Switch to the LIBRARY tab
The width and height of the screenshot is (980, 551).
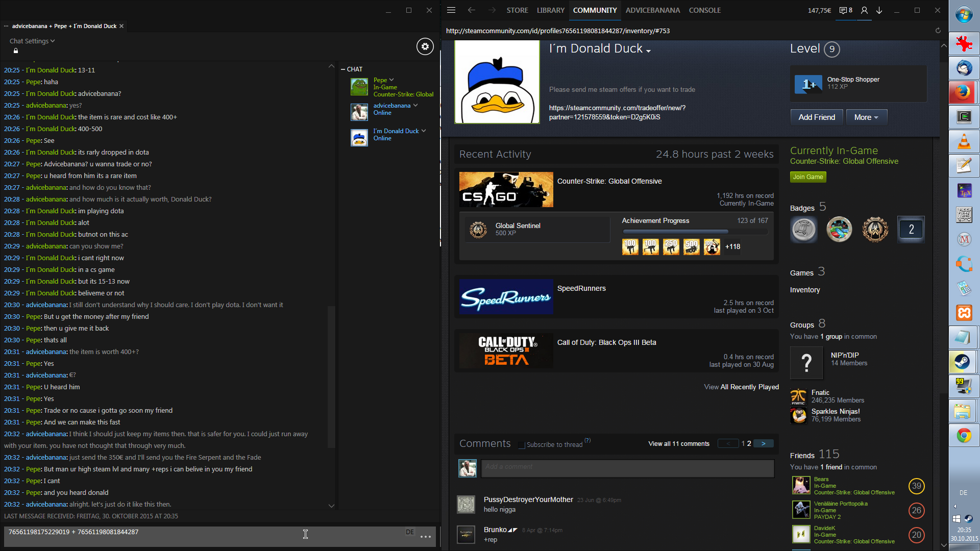pyautogui.click(x=550, y=10)
